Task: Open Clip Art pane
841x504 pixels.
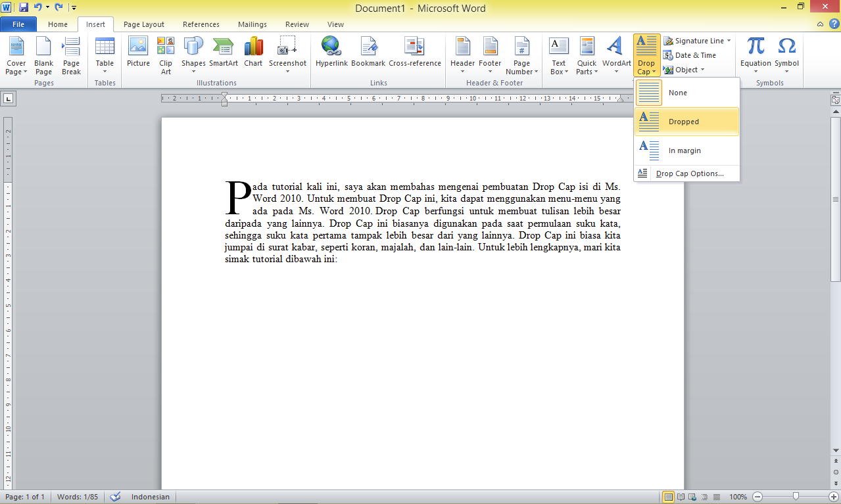Action: (x=166, y=56)
